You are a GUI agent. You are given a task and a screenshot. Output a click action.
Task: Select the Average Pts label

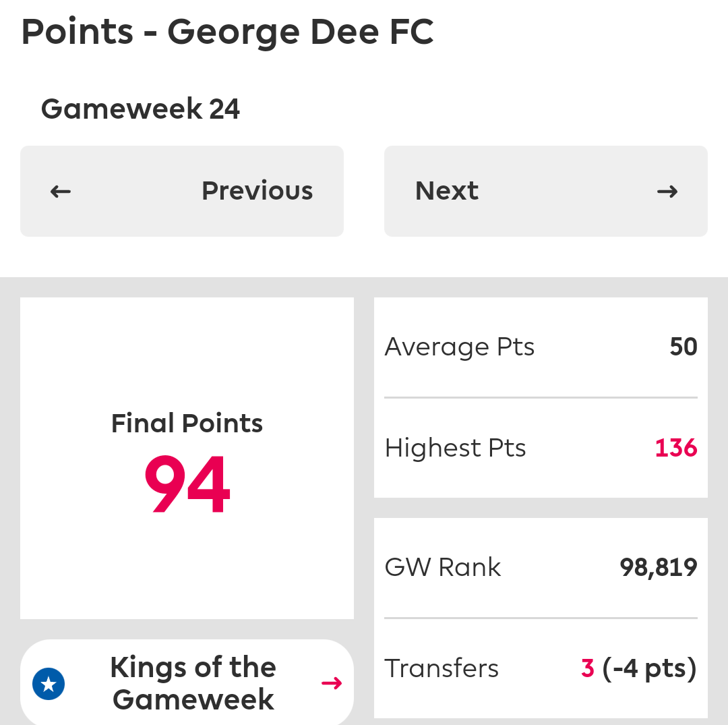pyautogui.click(x=460, y=347)
